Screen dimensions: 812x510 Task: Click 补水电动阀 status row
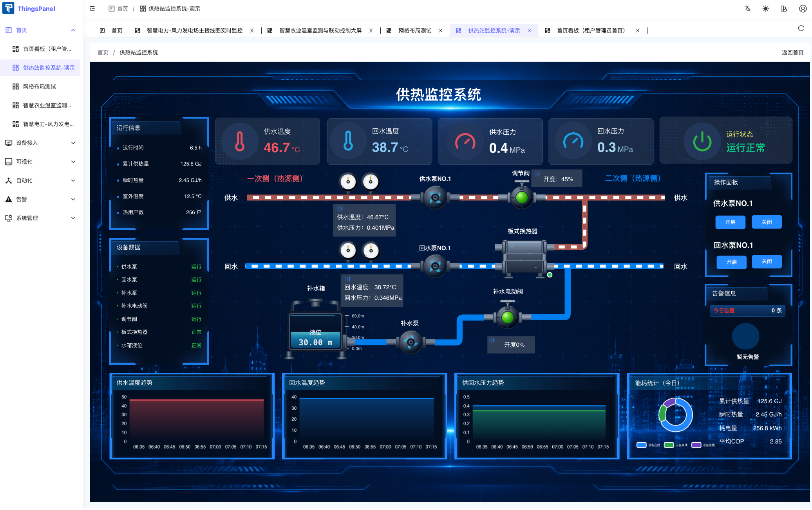tap(159, 306)
